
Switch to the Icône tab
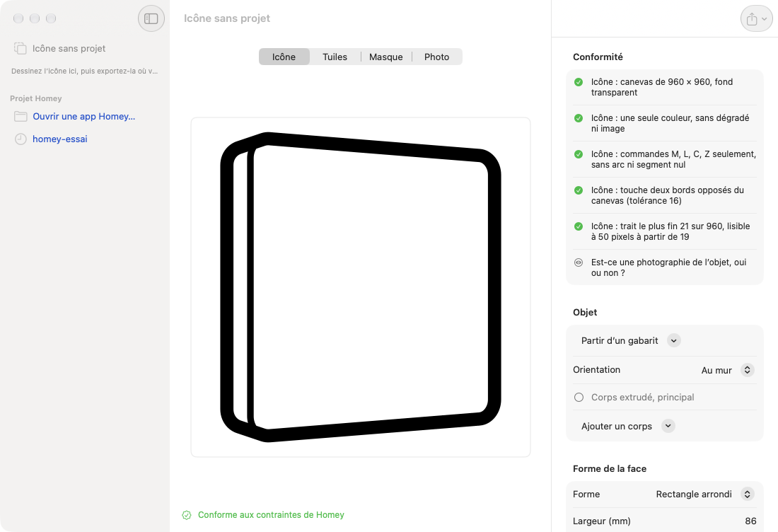(284, 57)
